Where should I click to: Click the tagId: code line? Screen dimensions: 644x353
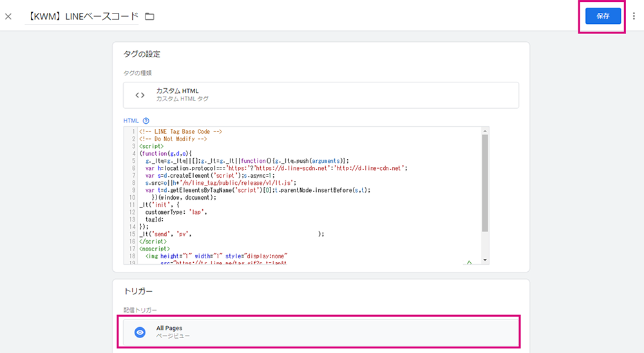(155, 220)
